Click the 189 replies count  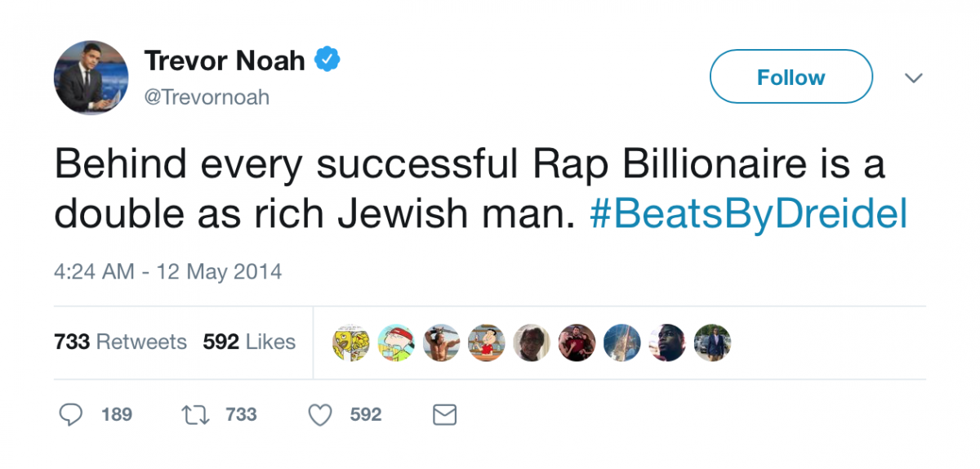click(117, 415)
